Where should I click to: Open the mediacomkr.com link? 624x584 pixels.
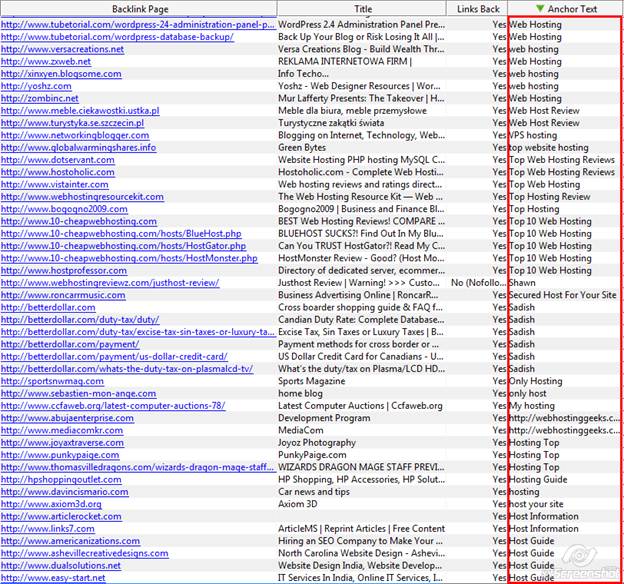pos(62,430)
